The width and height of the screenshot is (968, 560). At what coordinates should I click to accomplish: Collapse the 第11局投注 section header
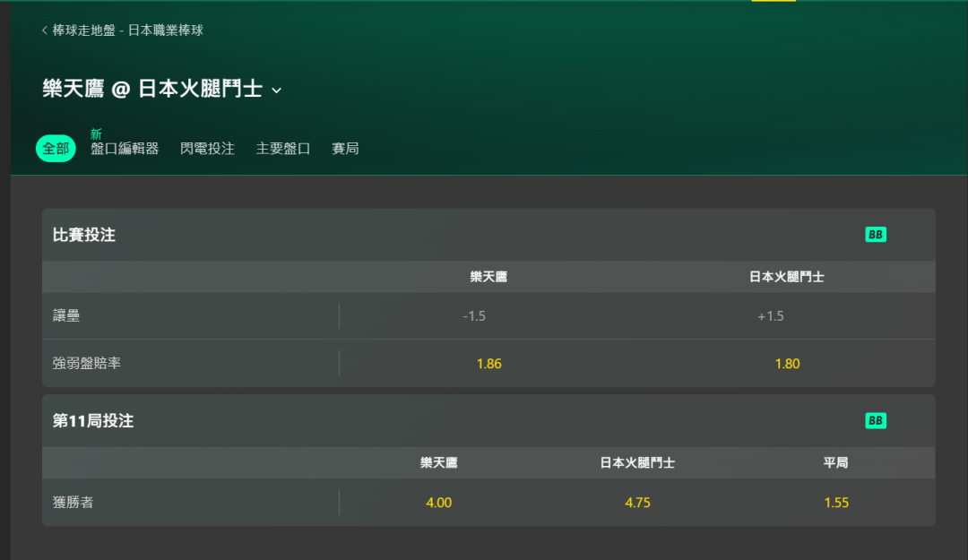point(488,420)
